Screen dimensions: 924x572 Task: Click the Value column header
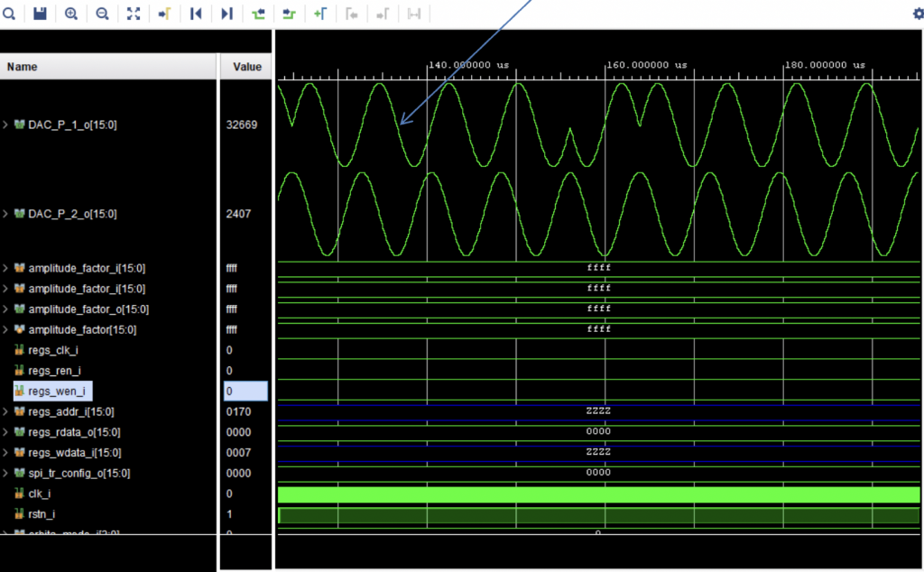click(246, 67)
